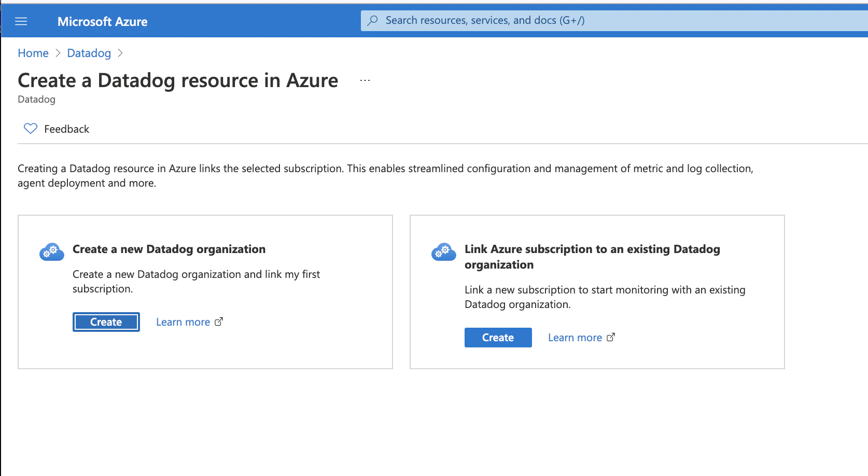This screenshot has width=868, height=476.
Task: Click external link icon in link subscription card
Action: [x=611, y=337]
